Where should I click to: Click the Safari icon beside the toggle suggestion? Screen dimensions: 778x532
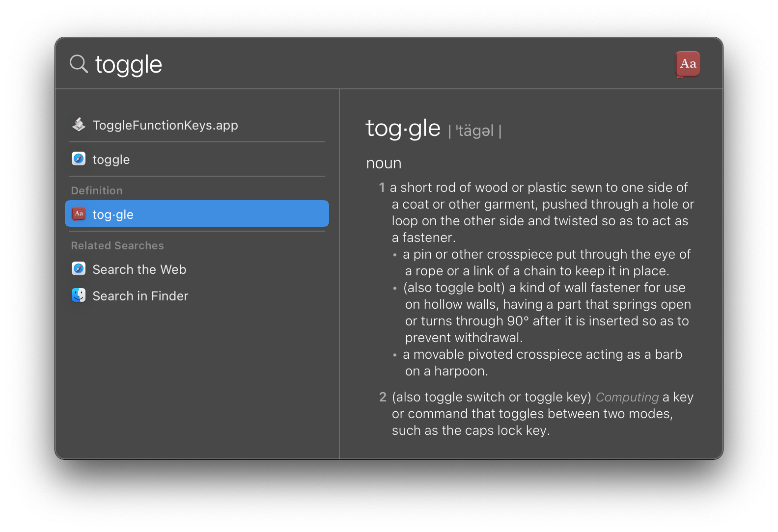(x=79, y=159)
